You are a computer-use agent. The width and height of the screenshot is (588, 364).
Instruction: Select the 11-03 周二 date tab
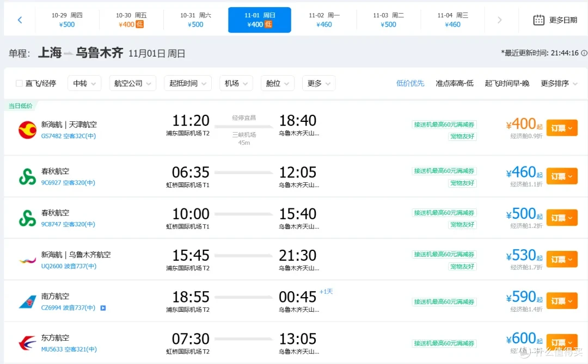(388, 20)
